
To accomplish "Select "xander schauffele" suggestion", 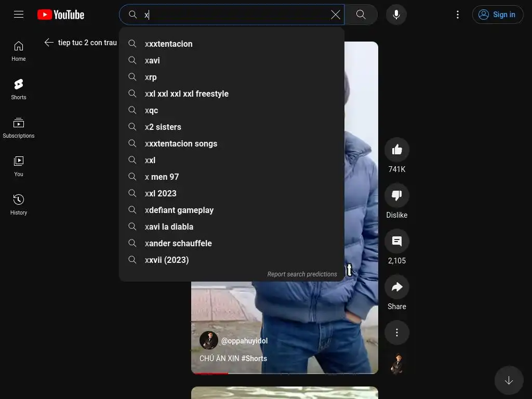I will pyautogui.click(x=232, y=243).
